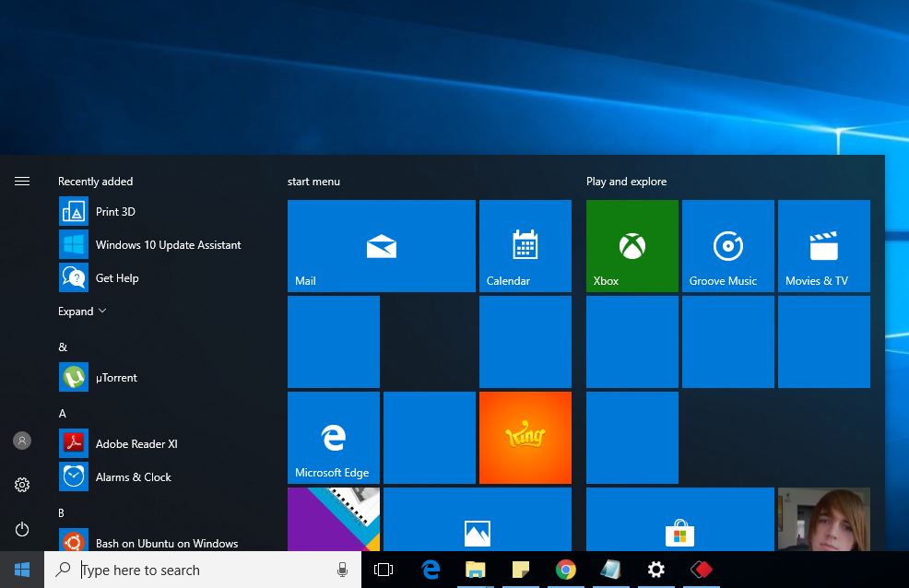
Task: Launch the Xbox app tile
Action: click(x=632, y=245)
